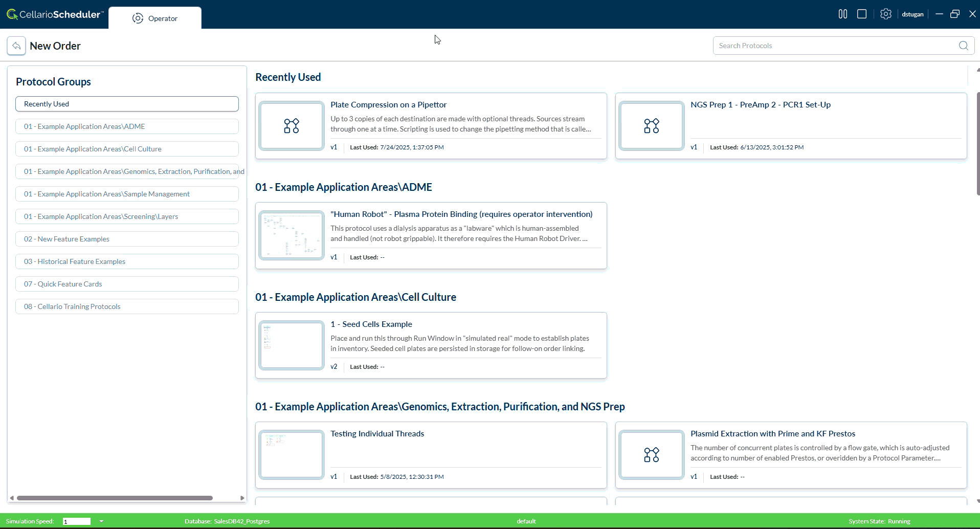The width and height of the screenshot is (980, 529).
Task: Click the Plasmid Extraction protocol workflow icon
Action: pos(651,455)
